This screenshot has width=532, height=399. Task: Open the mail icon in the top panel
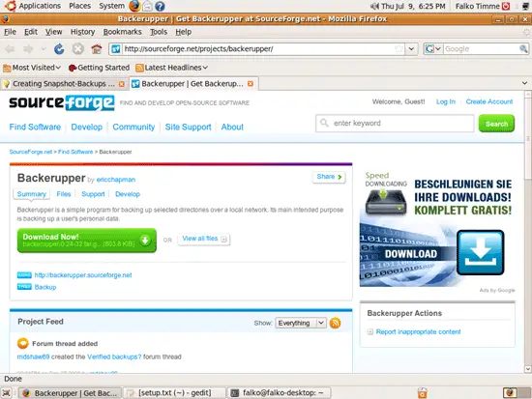point(147,6)
